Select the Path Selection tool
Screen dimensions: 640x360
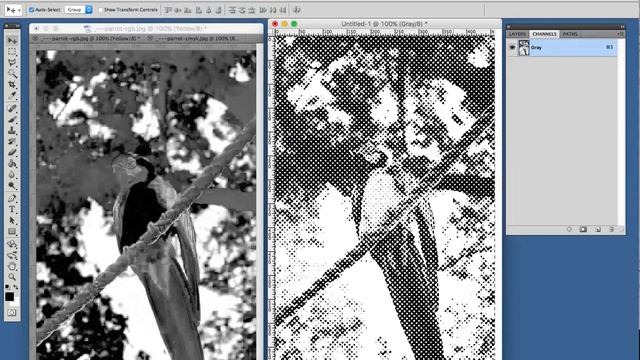(12, 221)
